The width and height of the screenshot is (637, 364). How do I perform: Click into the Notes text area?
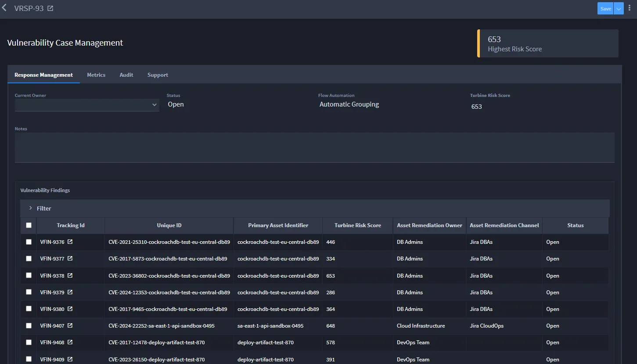click(315, 148)
